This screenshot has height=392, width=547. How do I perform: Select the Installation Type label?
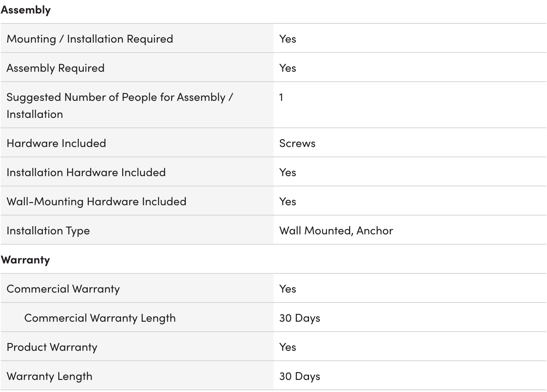click(x=48, y=231)
